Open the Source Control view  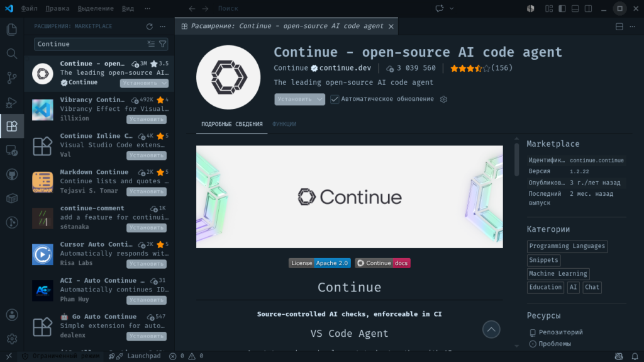[x=12, y=77]
